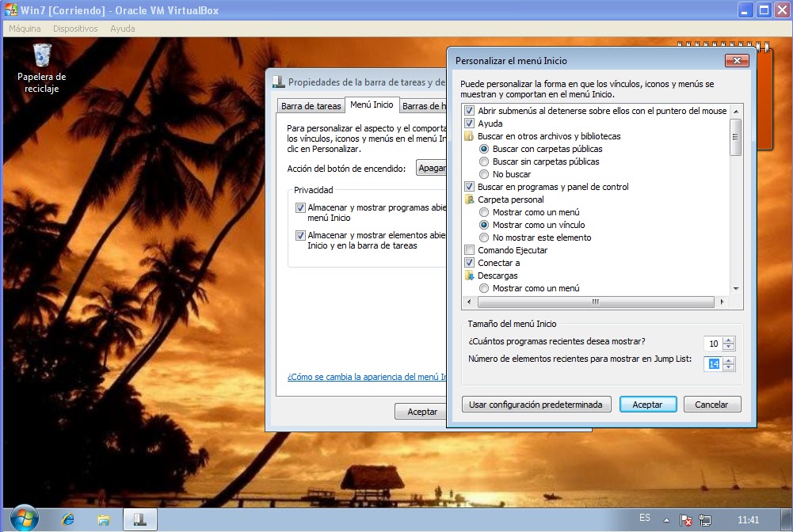The width and height of the screenshot is (793, 532).
Task: Click options list vertical scrollbar thumb
Action: coord(736,137)
